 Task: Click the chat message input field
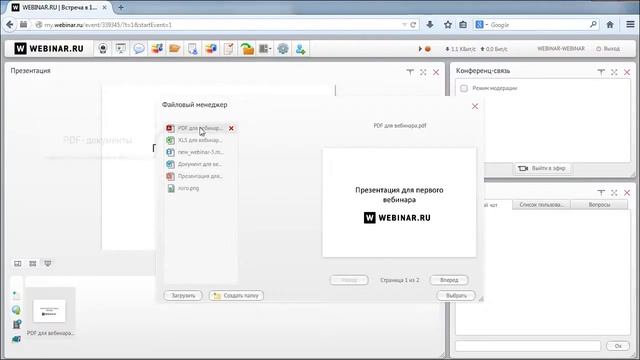tap(528, 346)
